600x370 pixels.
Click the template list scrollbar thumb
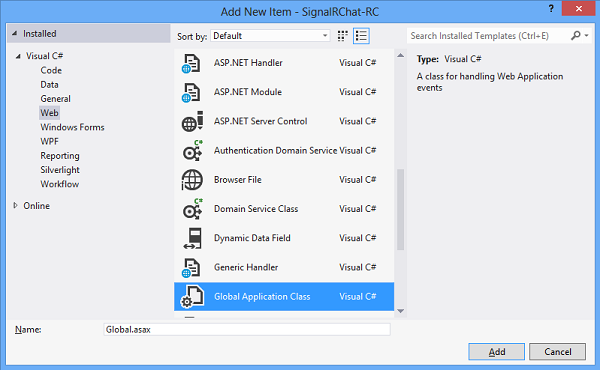pyautogui.click(x=400, y=209)
